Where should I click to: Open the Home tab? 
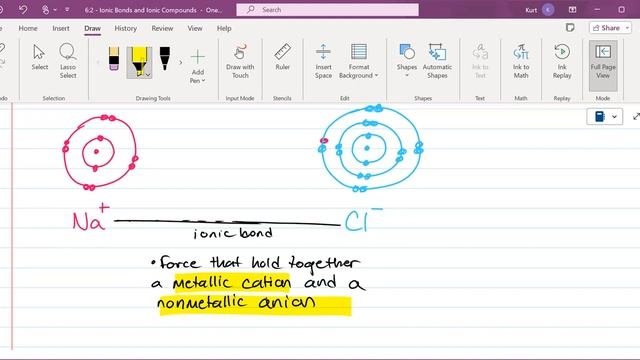tap(28, 28)
